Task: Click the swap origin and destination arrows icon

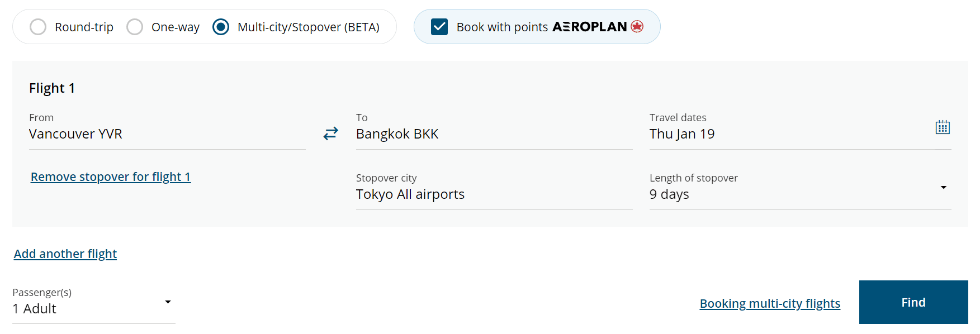Action: pyautogui.click(x=331, y=133)
